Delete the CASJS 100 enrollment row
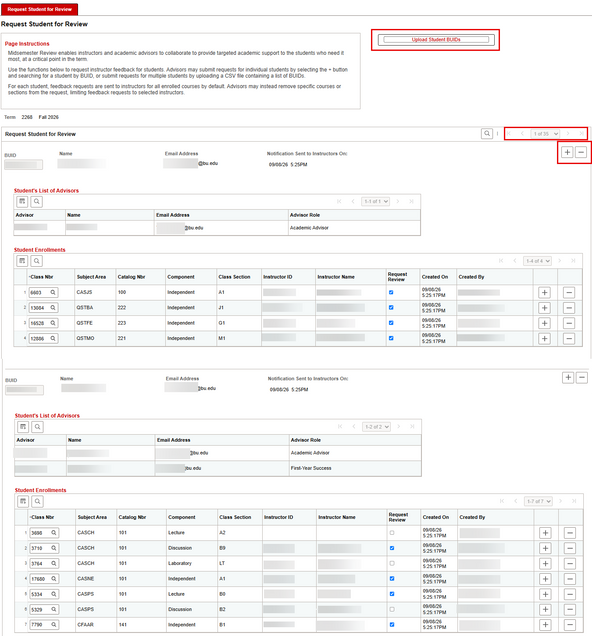Viewport: 592px width, 636px height. 569,292
